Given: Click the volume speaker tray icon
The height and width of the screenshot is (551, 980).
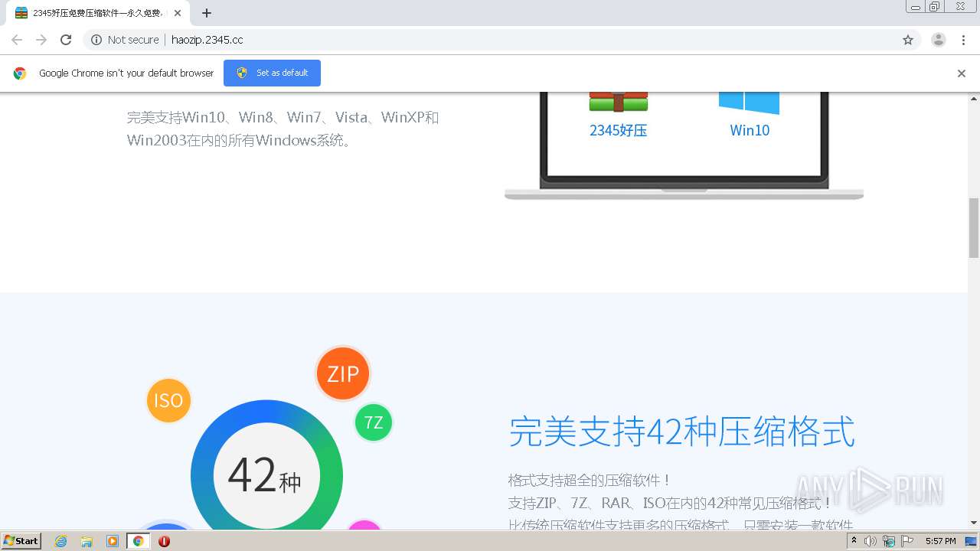Looking at the screenshot, I should pos(871,541).
